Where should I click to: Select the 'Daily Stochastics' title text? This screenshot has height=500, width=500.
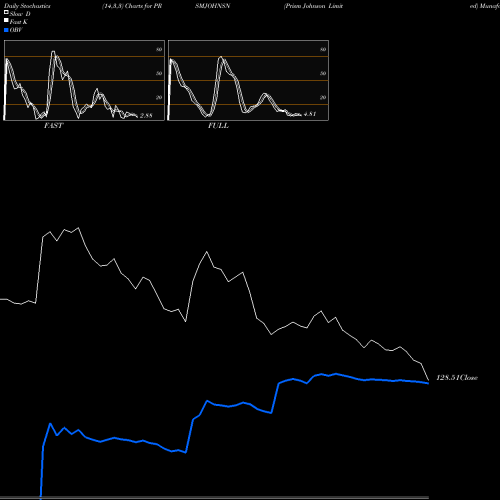(x=27, y=6)
